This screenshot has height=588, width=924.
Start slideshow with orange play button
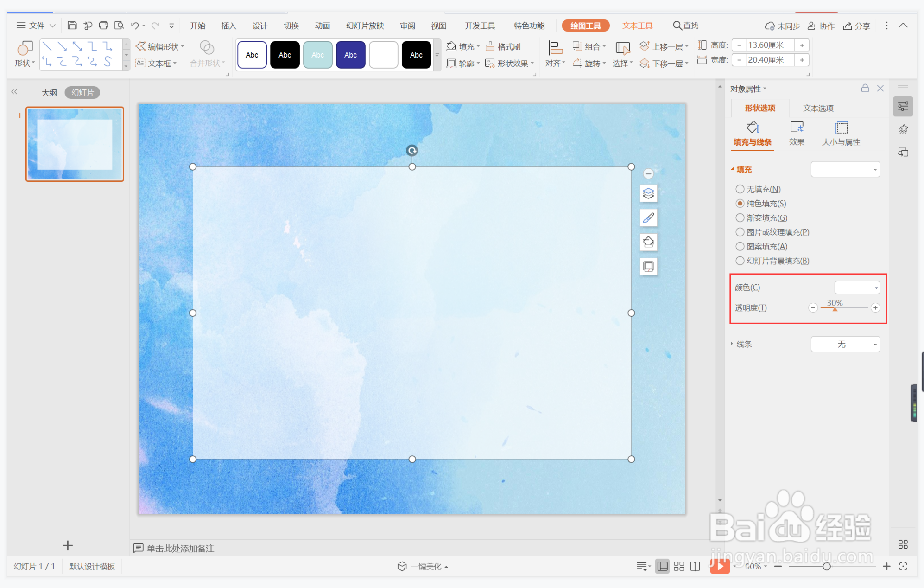(x=719, y=566)
